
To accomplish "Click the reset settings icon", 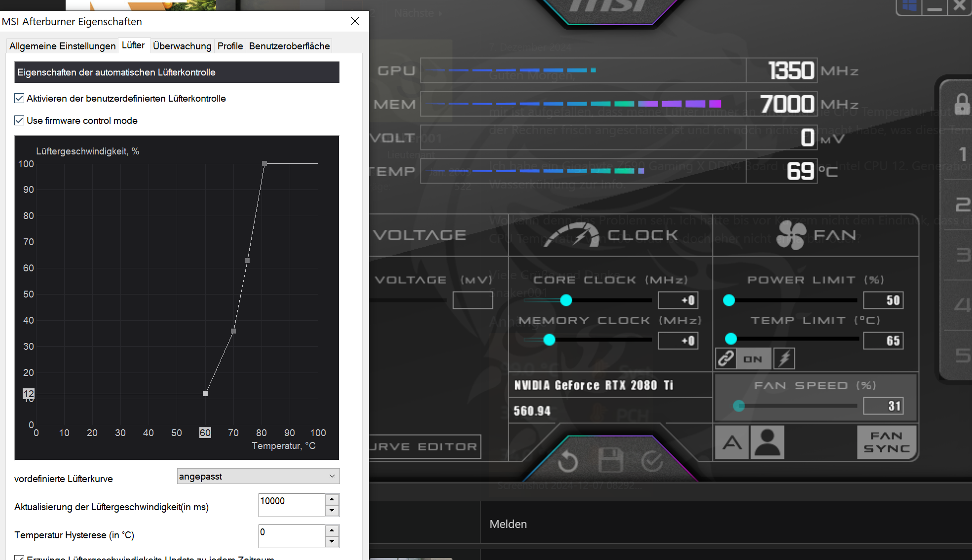I will [x=568, y=462].
